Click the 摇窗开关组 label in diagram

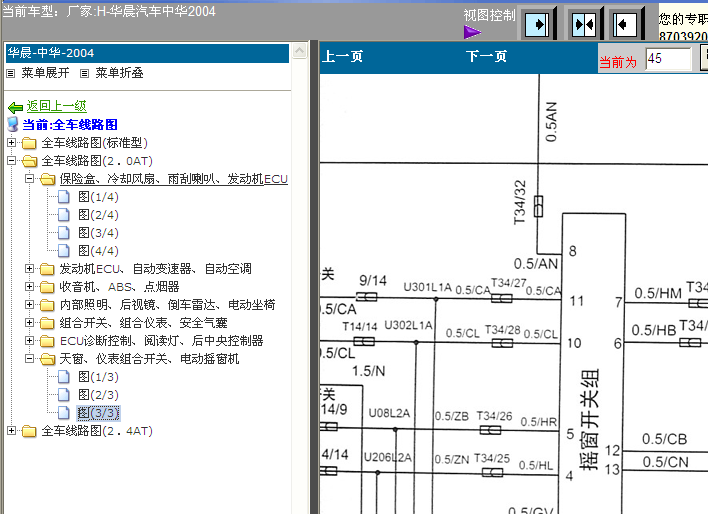[x=589, y=420]
